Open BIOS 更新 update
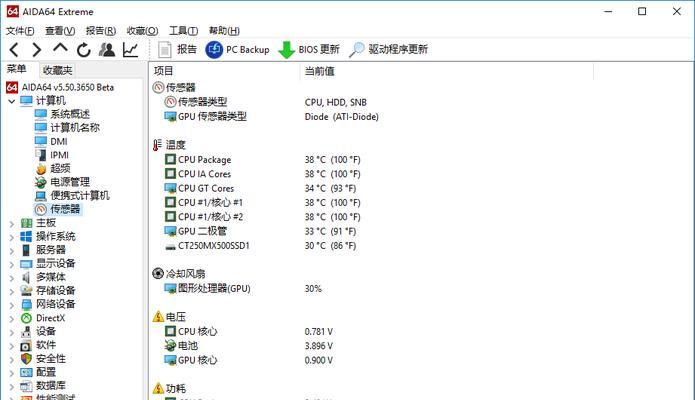The image size is (695, 400). click(x=309, y=49)
